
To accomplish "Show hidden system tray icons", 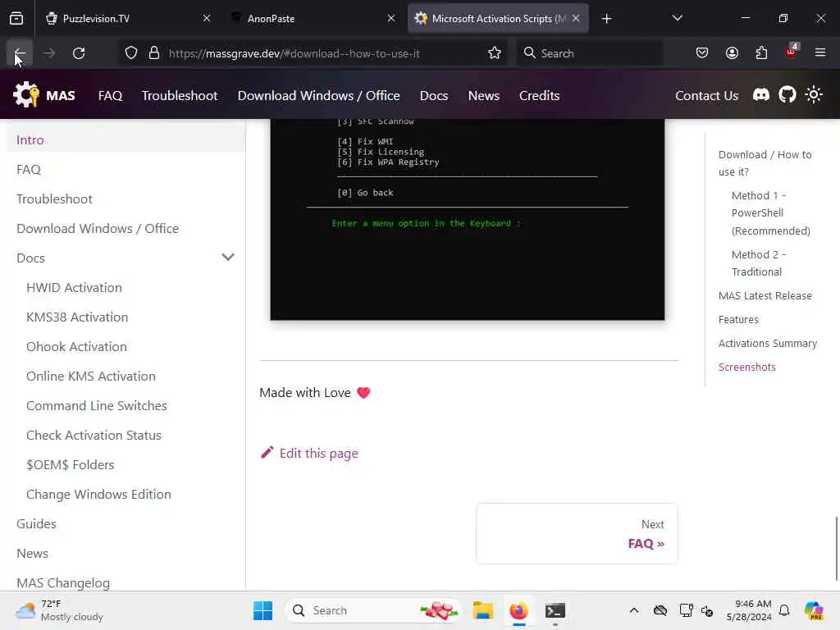I will coord(634,610).
